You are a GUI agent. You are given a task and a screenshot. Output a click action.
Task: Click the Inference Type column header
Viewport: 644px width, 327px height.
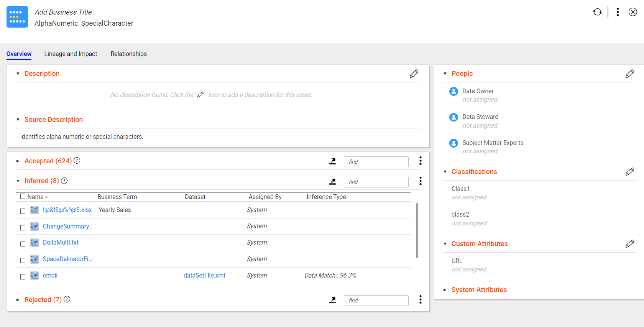click(326, 197)
